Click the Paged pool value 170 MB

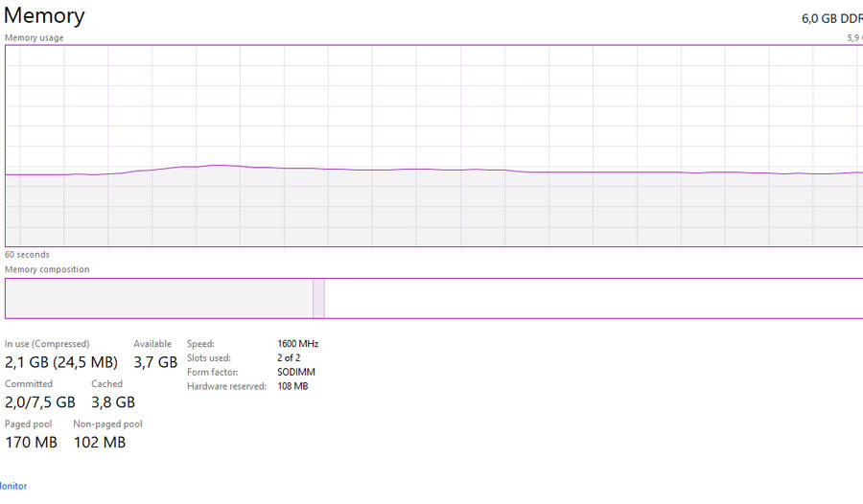pyautogui.click(x=31, y=442)
